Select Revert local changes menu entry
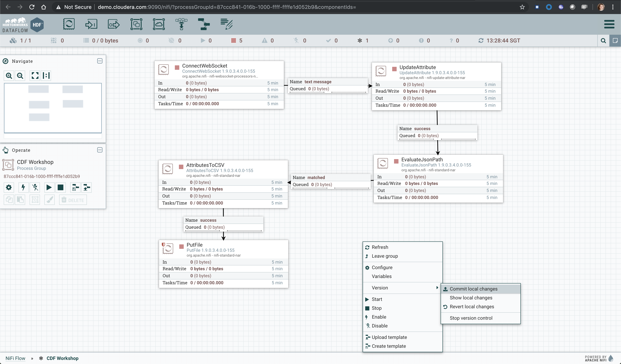The image size is (621, 364). [x=472, y=306]
